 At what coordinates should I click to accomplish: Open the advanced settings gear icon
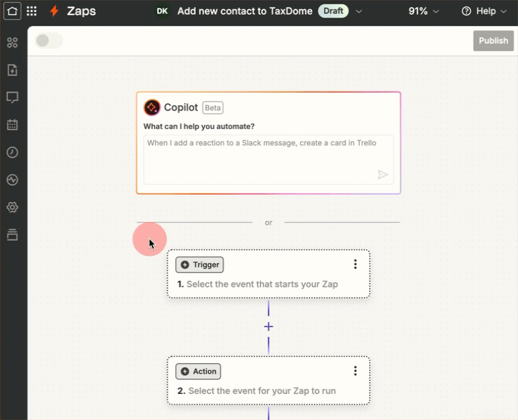tap(12, 207)
